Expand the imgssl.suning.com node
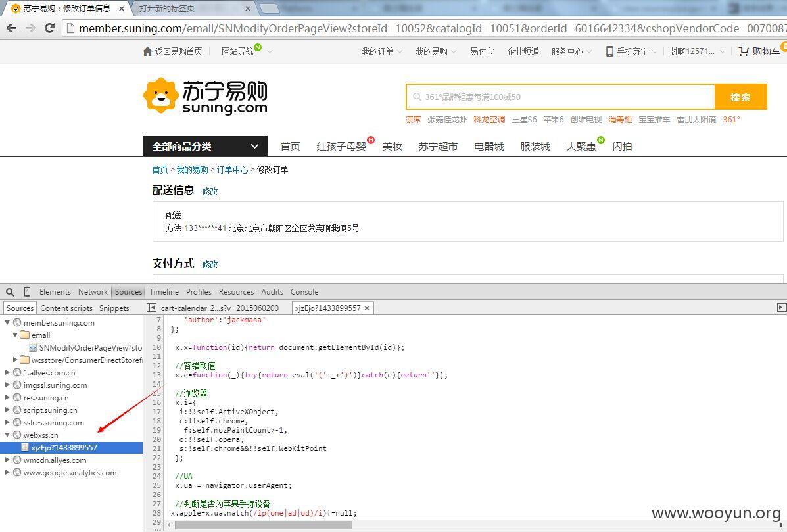The image size is (787, 532). pos(7,385)
